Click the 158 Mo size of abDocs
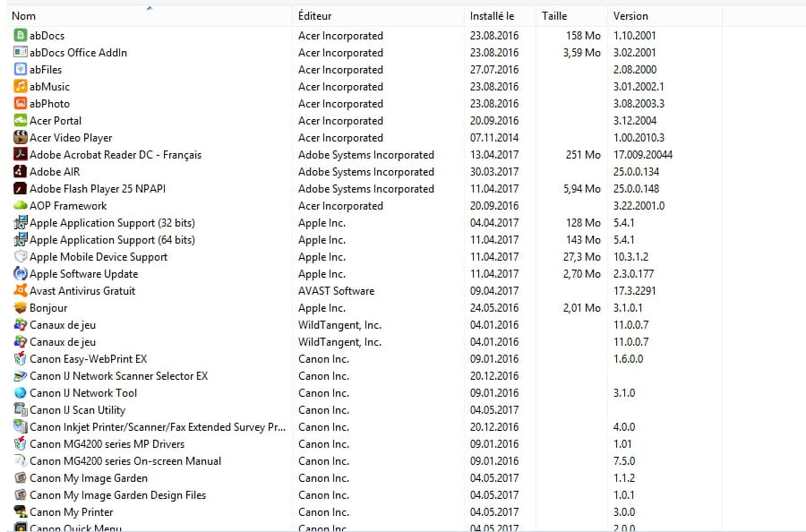 coord(583,36)
